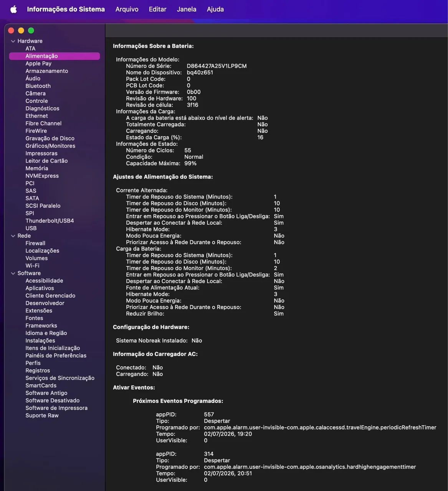Select SPI in the sidebar

30,213
